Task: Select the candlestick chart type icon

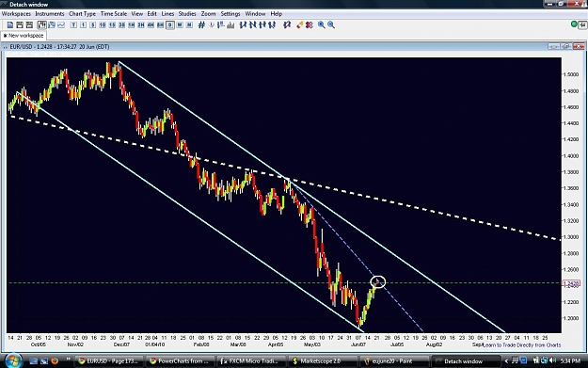Action: click(x=41, y=25)
